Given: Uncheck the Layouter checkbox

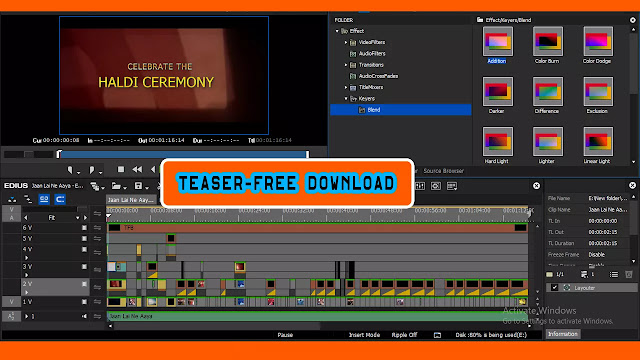Looking at the screenshot, I should [x=554, y=288].
